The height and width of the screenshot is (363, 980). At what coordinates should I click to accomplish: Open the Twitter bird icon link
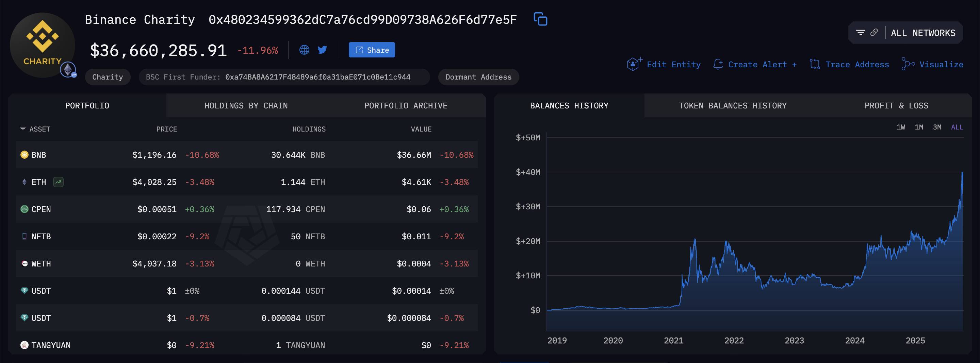(322, 50)
